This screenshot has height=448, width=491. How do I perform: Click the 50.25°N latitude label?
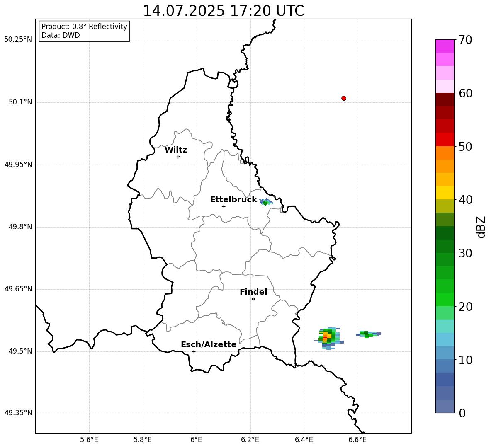[18, 40]
